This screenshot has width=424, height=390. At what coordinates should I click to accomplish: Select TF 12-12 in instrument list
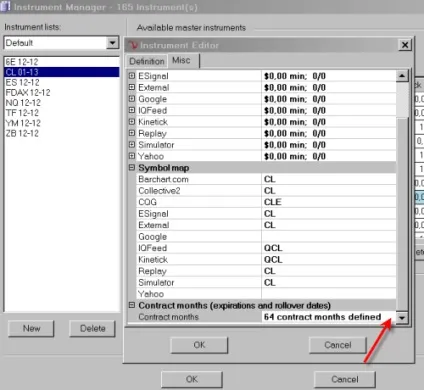(x=62, y=113)
